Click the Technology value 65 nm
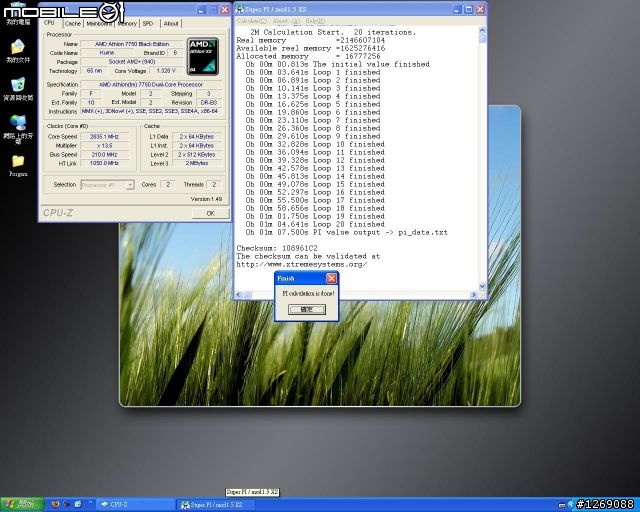This screenshot has width=640, height=512. pyautogui.click(x=94, y=71)
